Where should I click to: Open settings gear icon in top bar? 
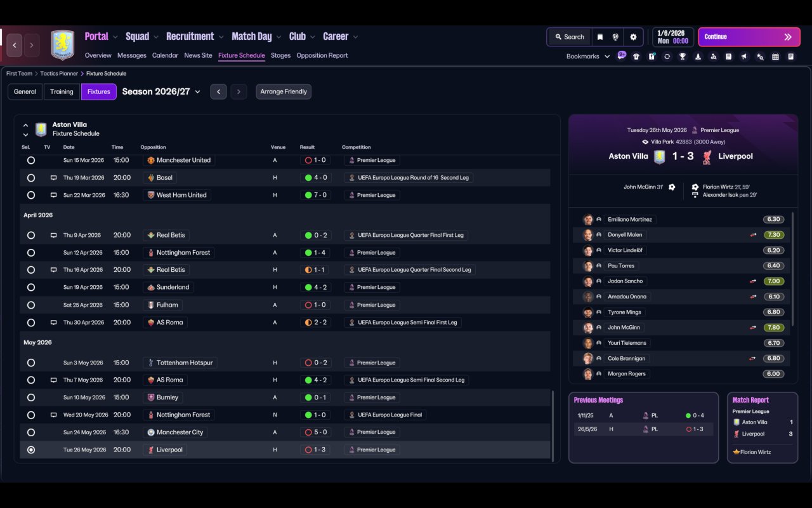tap(633, 37)
